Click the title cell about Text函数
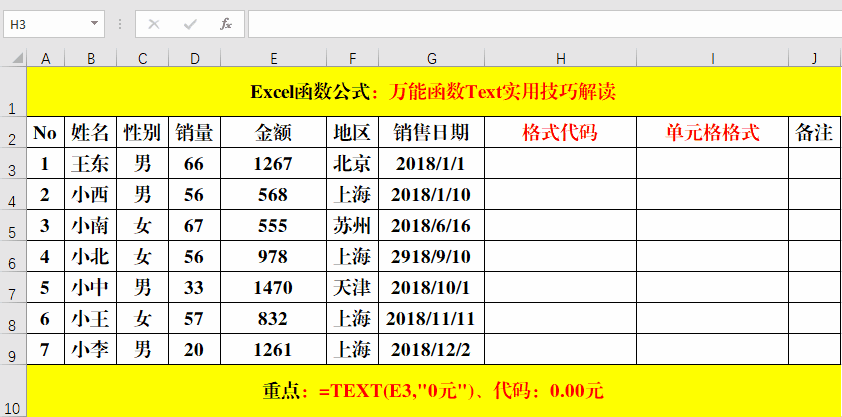 click(433, 92)
